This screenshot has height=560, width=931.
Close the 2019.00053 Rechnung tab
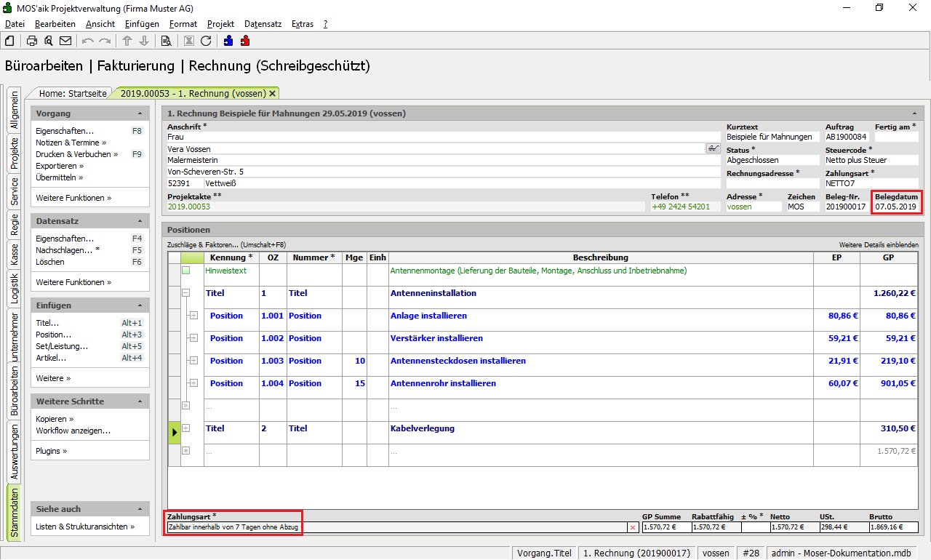click(x=273, y=93)
